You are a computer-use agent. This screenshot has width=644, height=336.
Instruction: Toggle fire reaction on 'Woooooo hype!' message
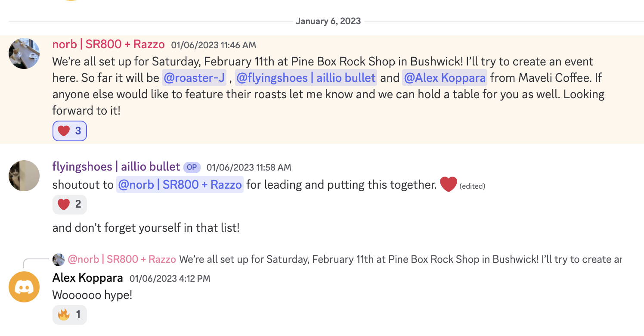pyautogui.click(x=70, y=315)
